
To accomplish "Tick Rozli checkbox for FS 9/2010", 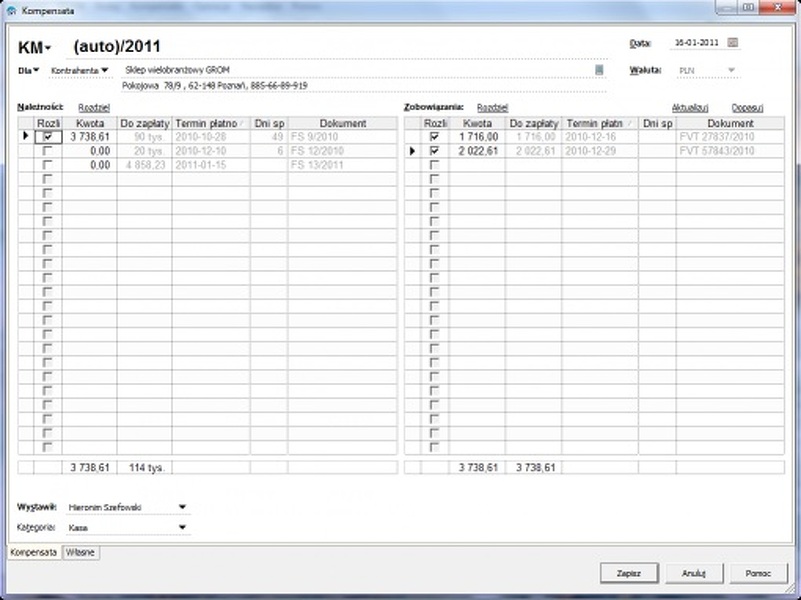I will pyautogui.click(x=47, y=136).
